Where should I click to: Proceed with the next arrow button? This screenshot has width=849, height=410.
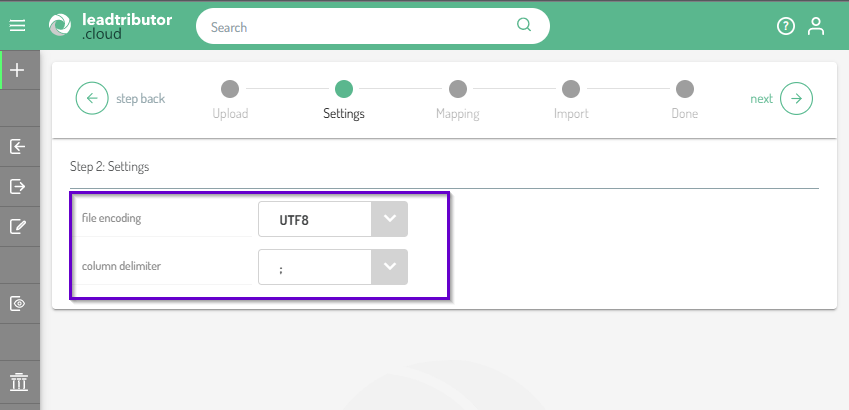[796, 98]
